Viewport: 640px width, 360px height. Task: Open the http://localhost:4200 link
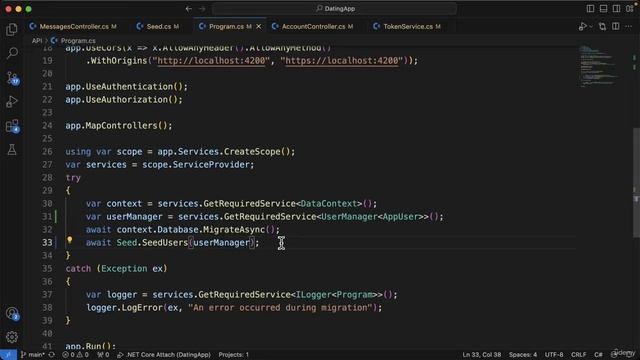click(x=211, y=60)
